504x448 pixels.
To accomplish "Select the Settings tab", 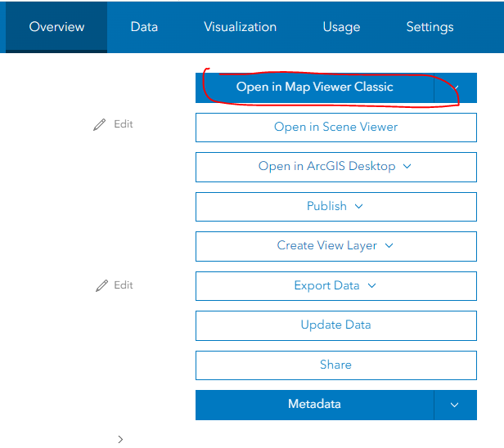I will click(x=430, y=27).
